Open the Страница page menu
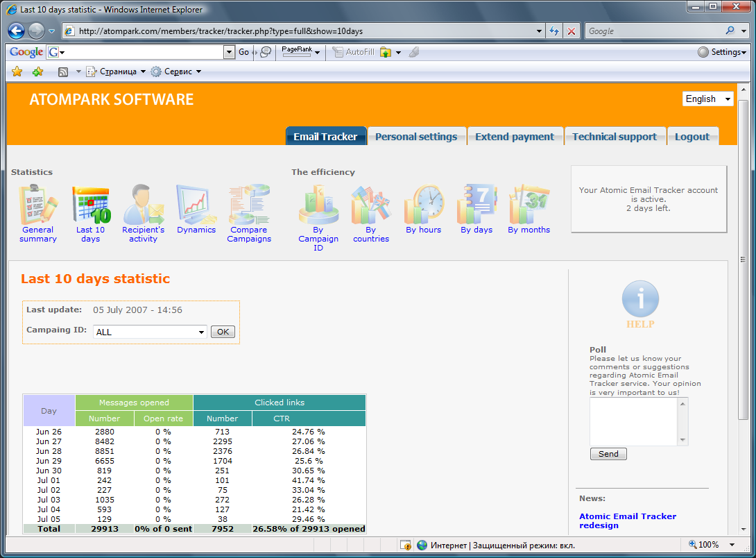The width and height of the screenshot is (756, 558). (116, 72)
